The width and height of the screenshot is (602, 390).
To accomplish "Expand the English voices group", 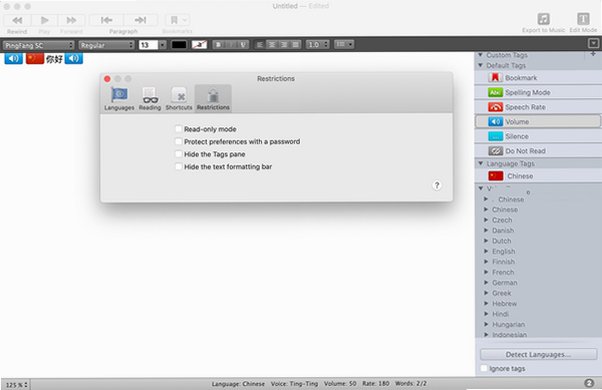I will coord(486,251).
